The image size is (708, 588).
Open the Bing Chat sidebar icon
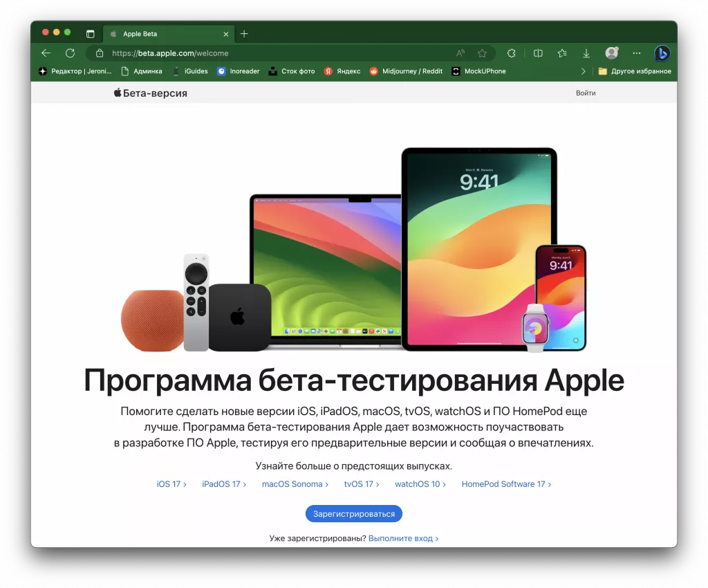tap(662, 53)
